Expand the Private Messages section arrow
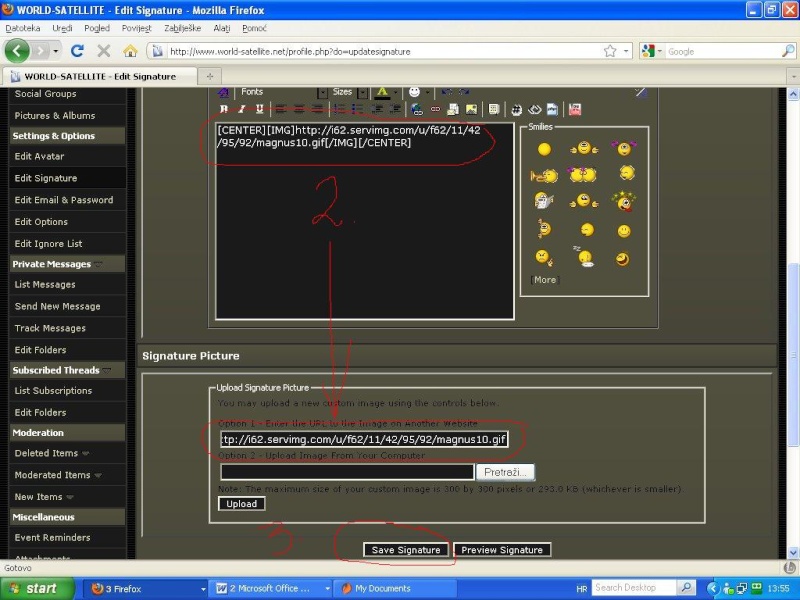The width and height of the screenshot is (800, 600). (98, 264)
